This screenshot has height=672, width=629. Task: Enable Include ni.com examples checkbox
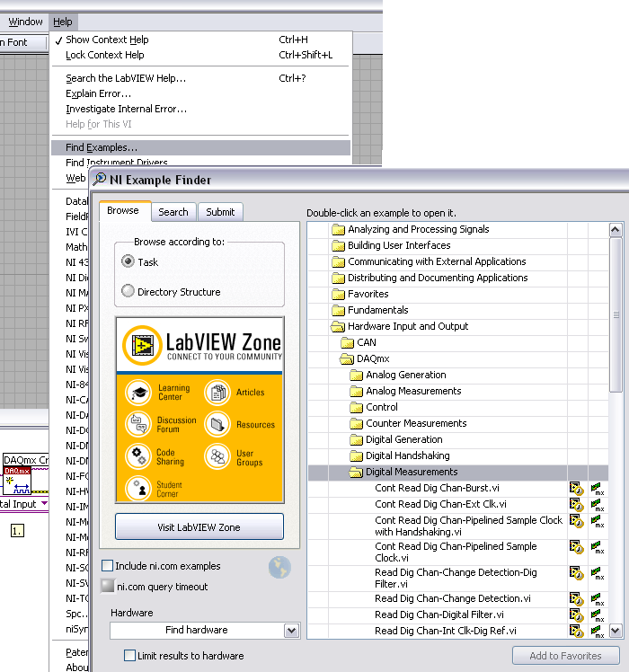click(108, 566)
